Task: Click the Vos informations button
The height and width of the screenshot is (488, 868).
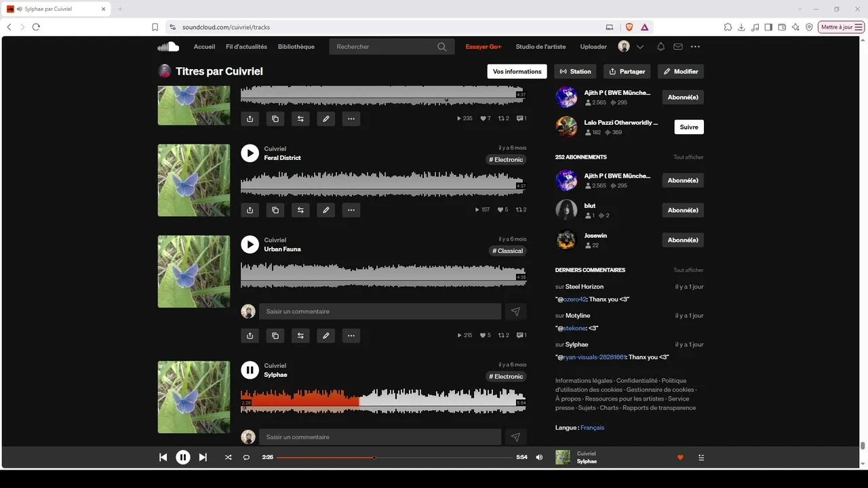Action: pos(517,71)
